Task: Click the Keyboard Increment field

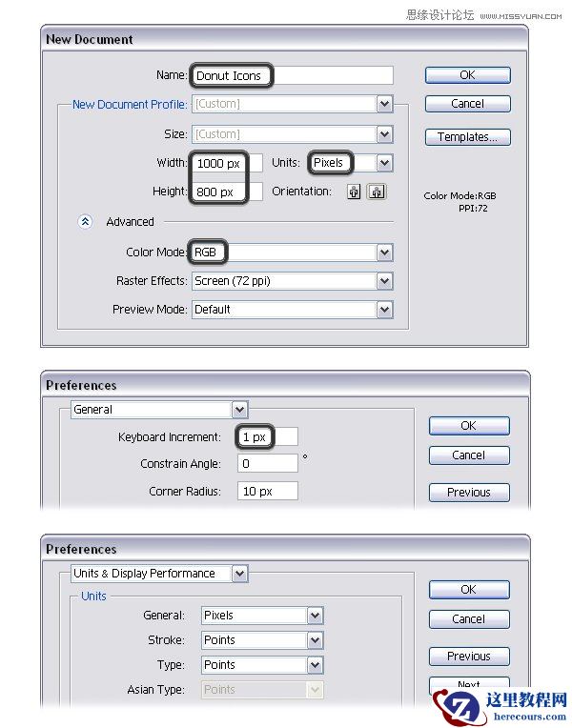Action: [x=268, y=436]
